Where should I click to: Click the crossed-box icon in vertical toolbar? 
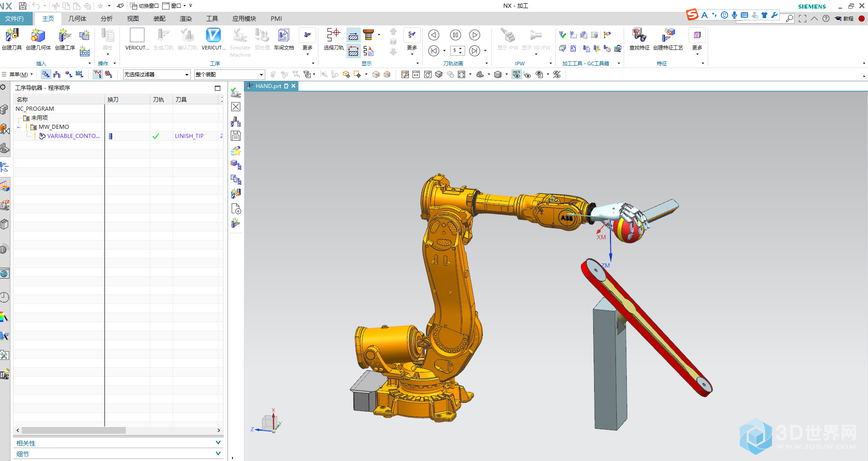pyautogui.click(x=236, y=107)
